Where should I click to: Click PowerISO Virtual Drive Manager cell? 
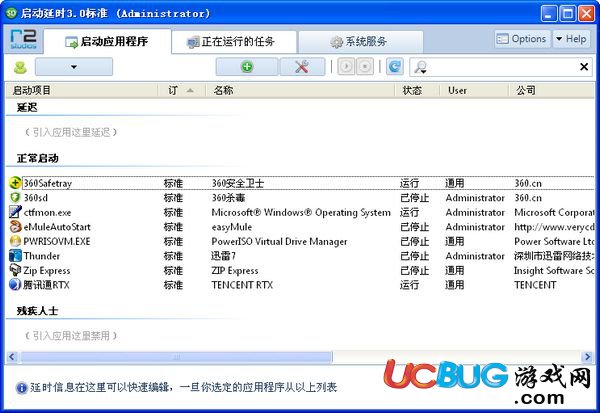pyautogui.click(x=279, y=242)
